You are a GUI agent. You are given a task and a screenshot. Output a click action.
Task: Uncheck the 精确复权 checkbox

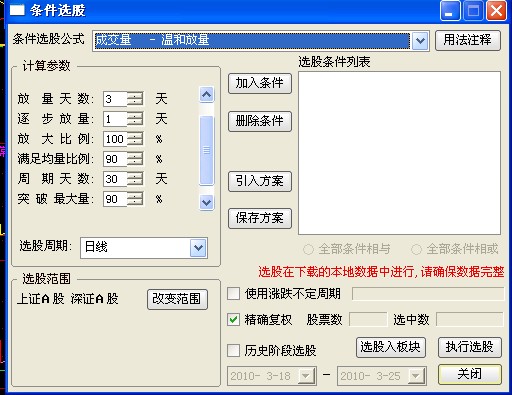tap(233, 320)
